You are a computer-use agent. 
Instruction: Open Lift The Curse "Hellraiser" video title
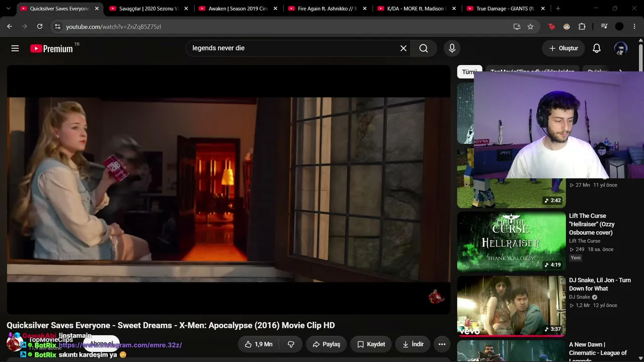pyautogui.click(x=592, y=224)
